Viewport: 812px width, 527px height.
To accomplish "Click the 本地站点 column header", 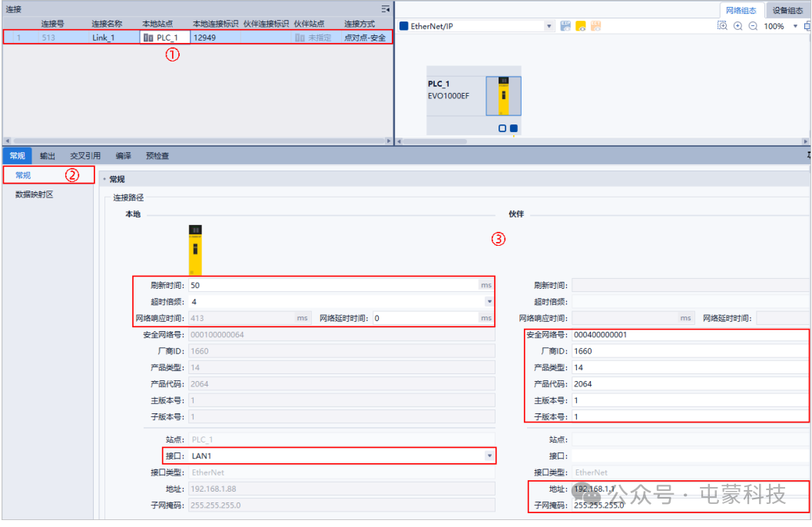I will tap(157, 24).
